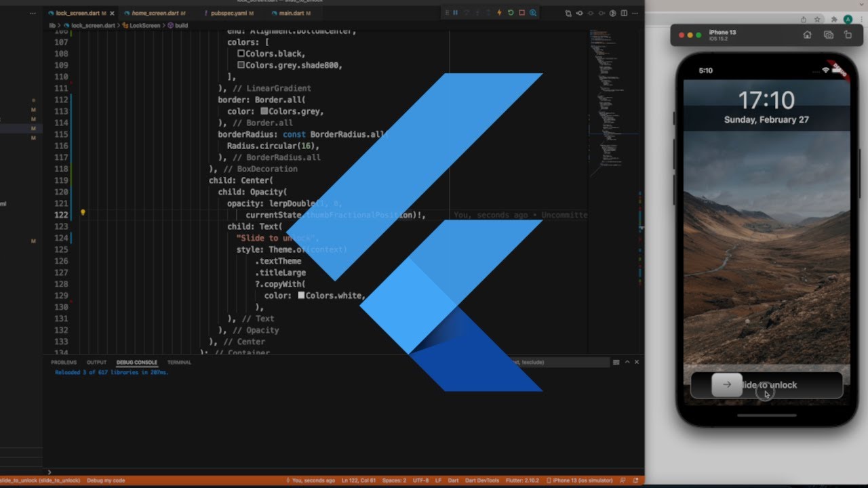
Task: Click the Colors.grey swatch on line 113
Action: click(x=264, y=111)
